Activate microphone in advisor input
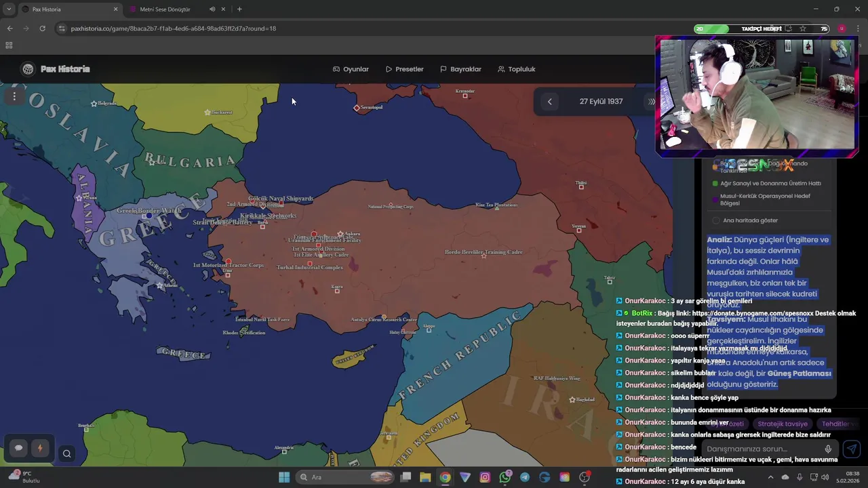 click(828, 449)
